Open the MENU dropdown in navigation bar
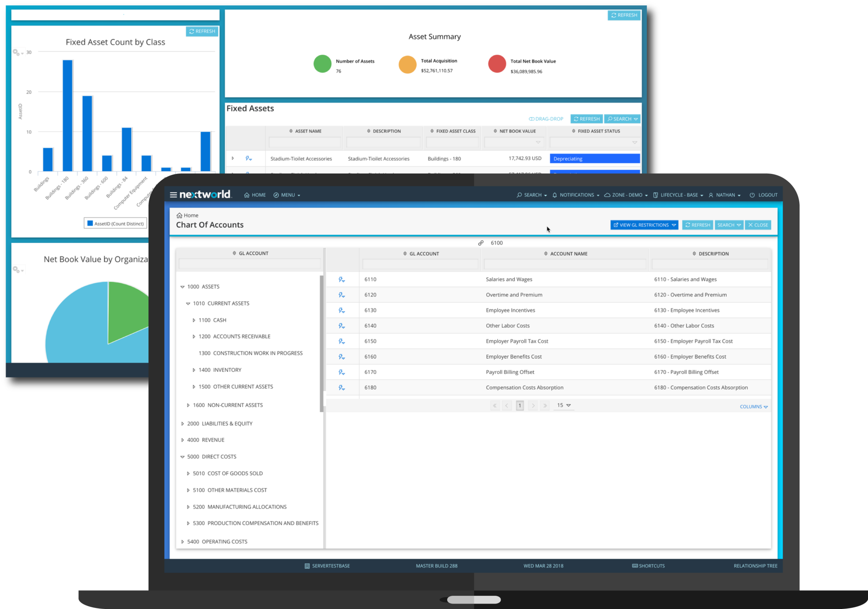The height and width of the screenshot is (609, 868). (287, 195)
